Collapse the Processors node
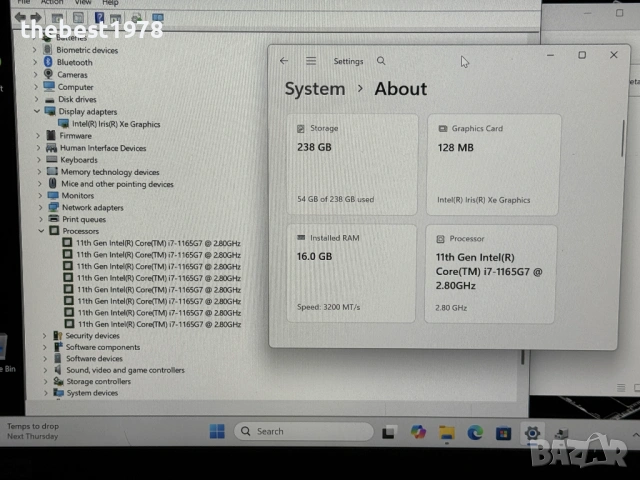The width and height of the screenshot is (640, 480). click(x=41, y=231)
